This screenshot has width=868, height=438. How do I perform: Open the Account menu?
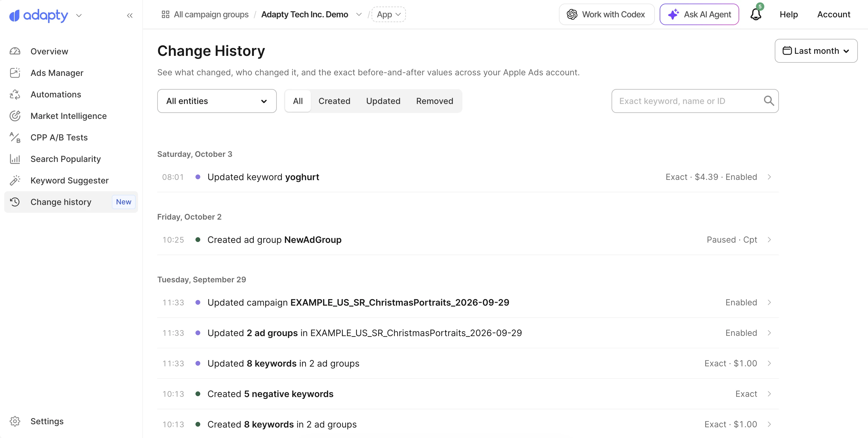833,14
